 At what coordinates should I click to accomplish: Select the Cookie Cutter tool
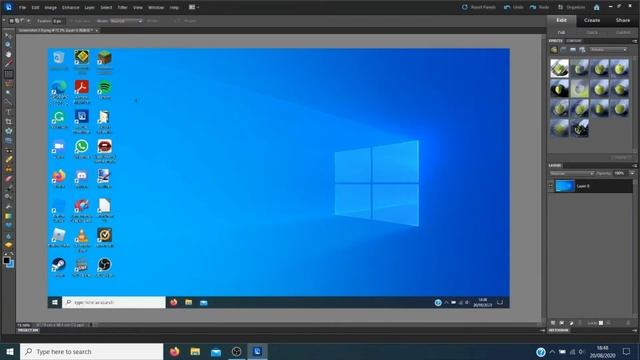coord(8,131)
